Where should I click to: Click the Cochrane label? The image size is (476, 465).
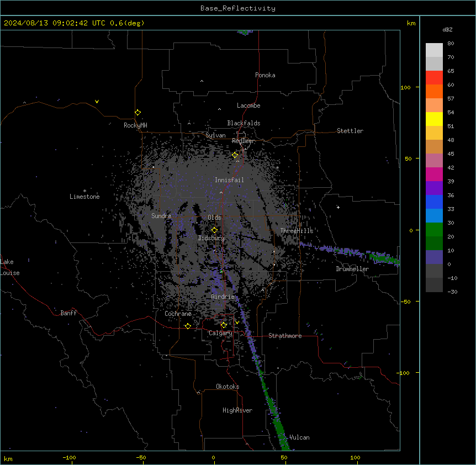click(178, 314)
